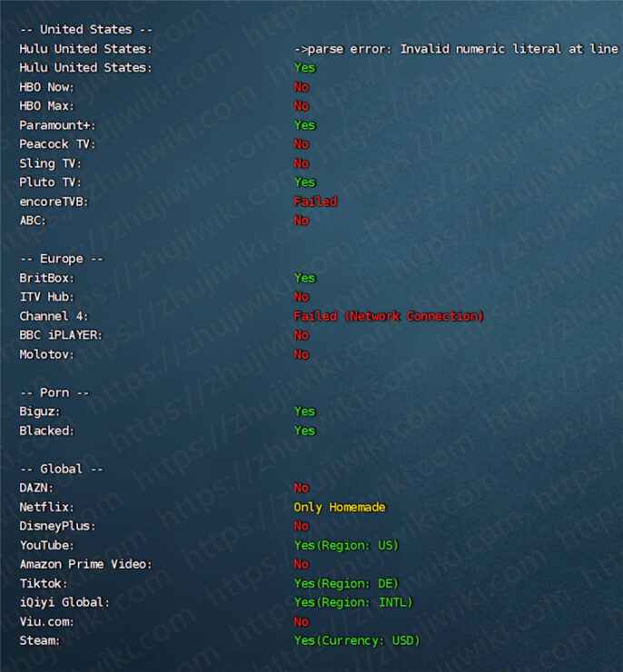Click 'Yes(Region: DE)' Tiktok result

tap(346, 583)
